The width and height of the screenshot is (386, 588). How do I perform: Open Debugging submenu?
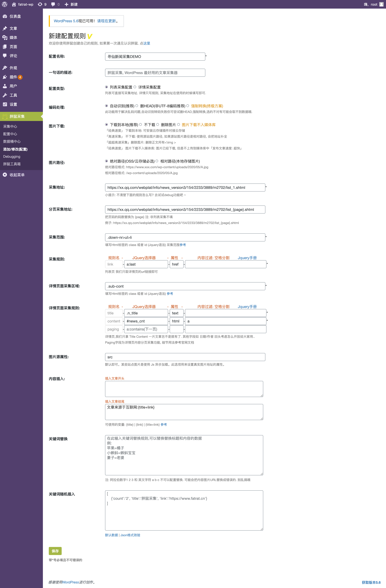click(12, 157)
